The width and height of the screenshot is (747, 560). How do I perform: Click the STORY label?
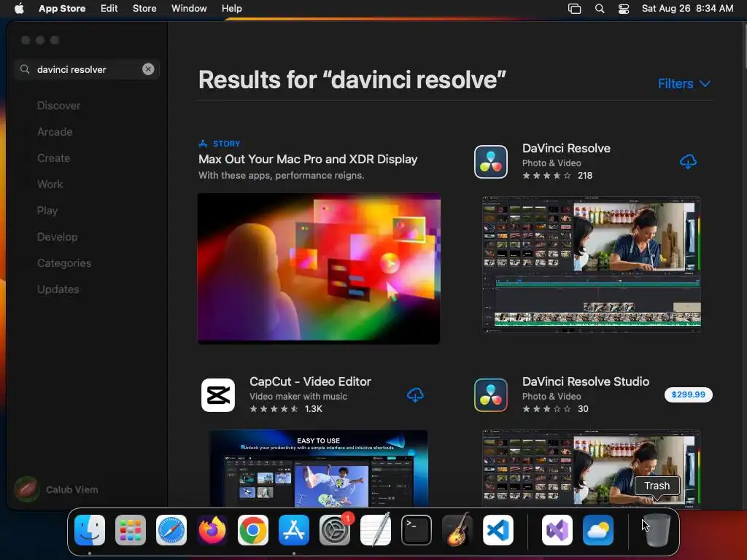point(226,144)
